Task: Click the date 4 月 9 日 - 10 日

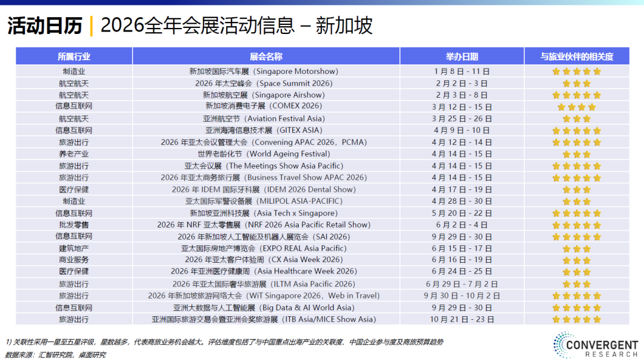Action: pyautogui.click(x=462, y=130)
